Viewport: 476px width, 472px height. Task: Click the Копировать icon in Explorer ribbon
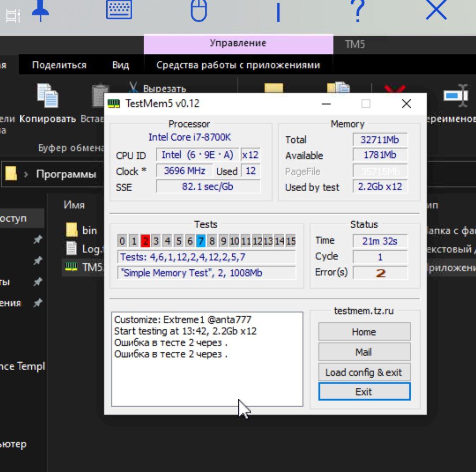[x=48, y=95]
